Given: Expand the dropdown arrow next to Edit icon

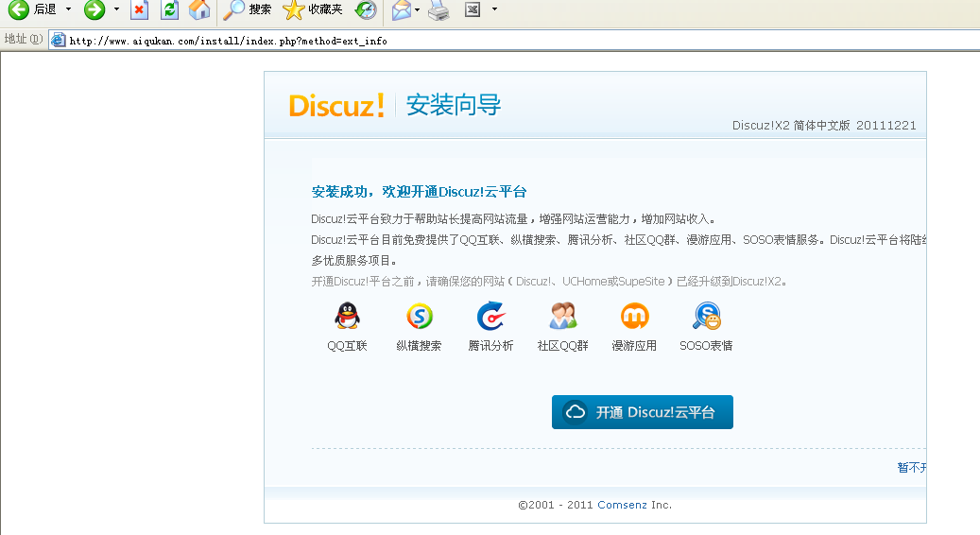Looking at the screenshot, I should (x=494, y=9).
